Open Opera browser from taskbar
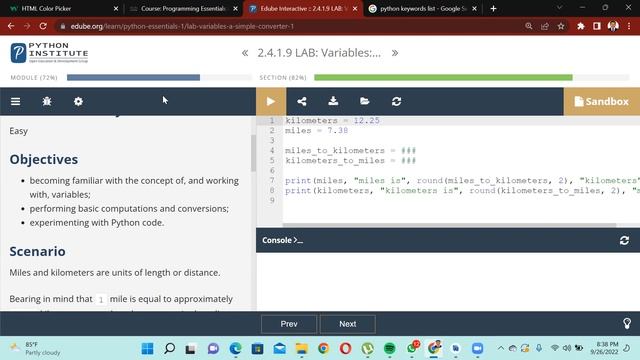Image resolution: width=640 pixels, height=360 pixels. [x=345, y=349]
